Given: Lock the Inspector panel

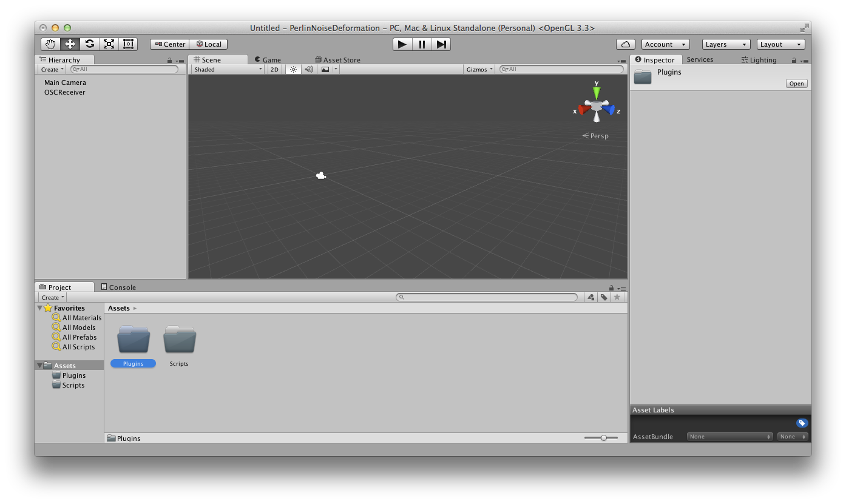Looking at the screenshot, I should 794,60.
